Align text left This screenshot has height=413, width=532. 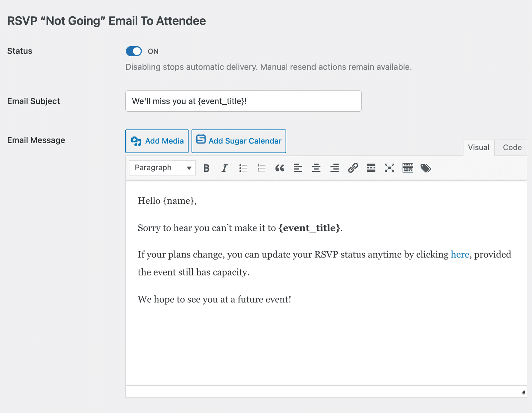click(x=298, y=168)
